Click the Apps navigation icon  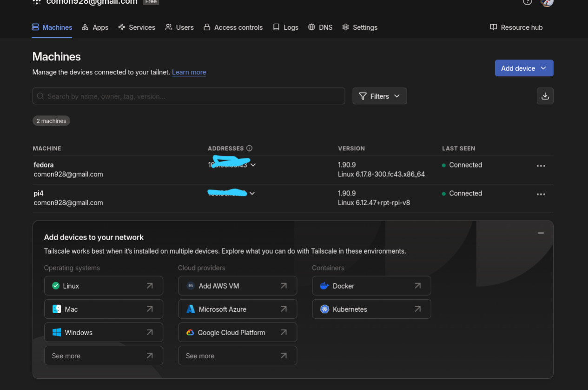tap(85, 27)
